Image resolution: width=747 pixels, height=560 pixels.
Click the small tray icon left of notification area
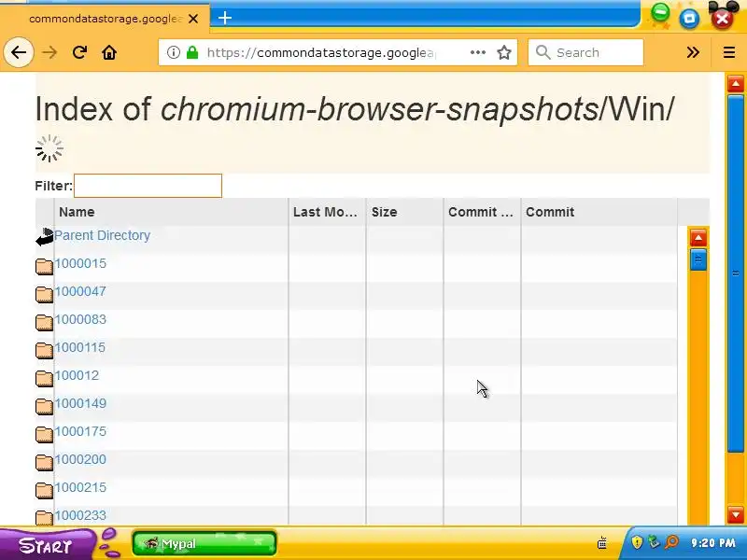click(x=602, y=542)
